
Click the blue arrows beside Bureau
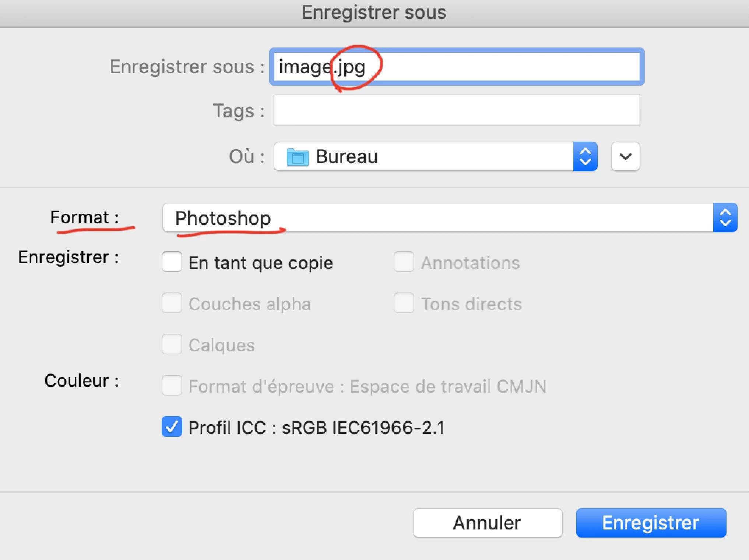click(585, 157)
